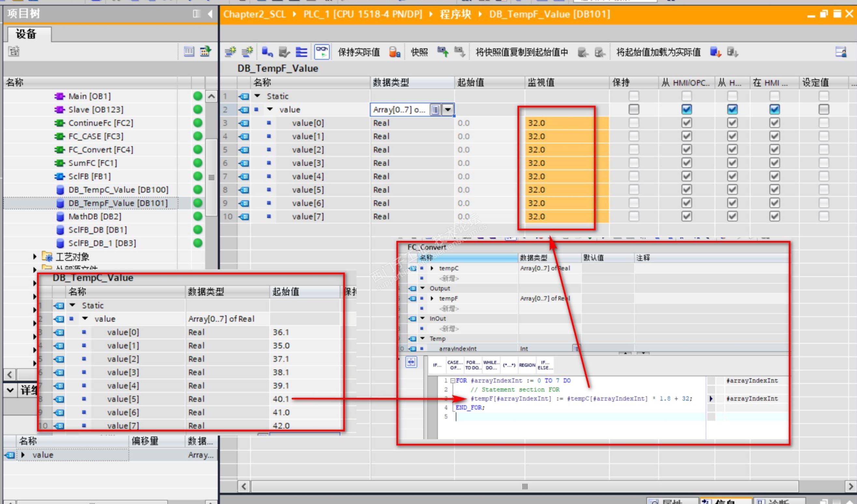
Task: Click the horizontal scrollbar of the DB table
Action: coord(524,486)
